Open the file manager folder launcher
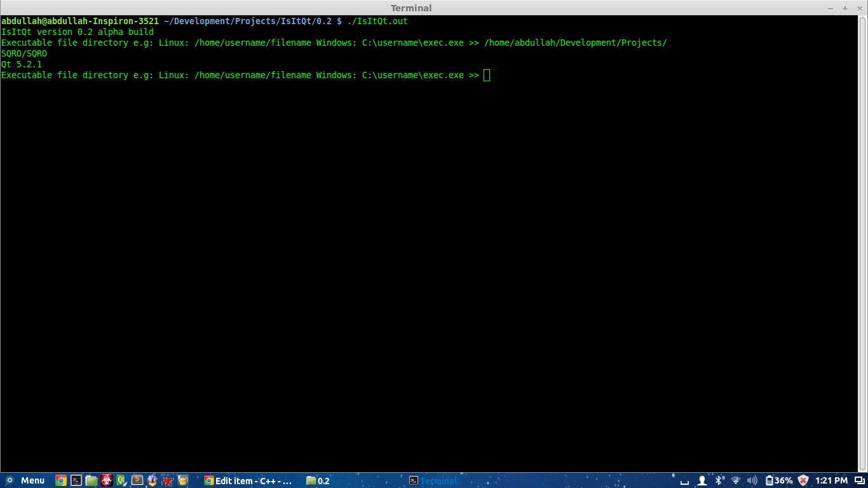The width and height of the screenshot is (868, 488). tap(92, 480)
